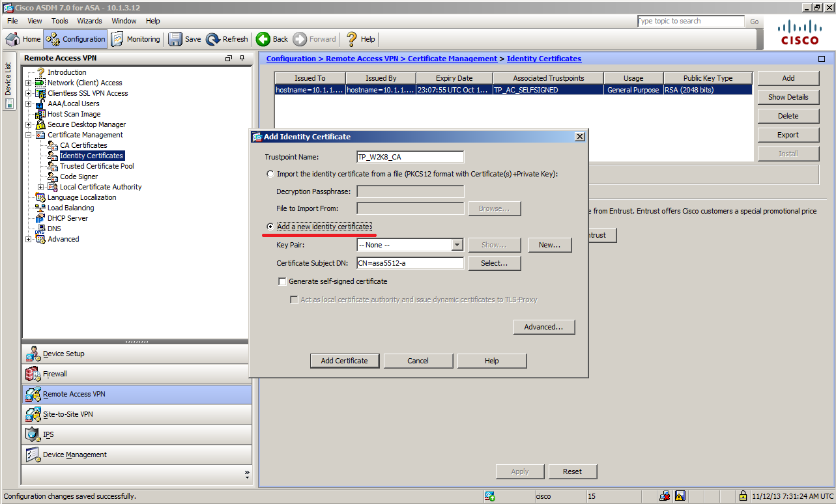Open DHCP Server in the tree

[x=68, y=218]
